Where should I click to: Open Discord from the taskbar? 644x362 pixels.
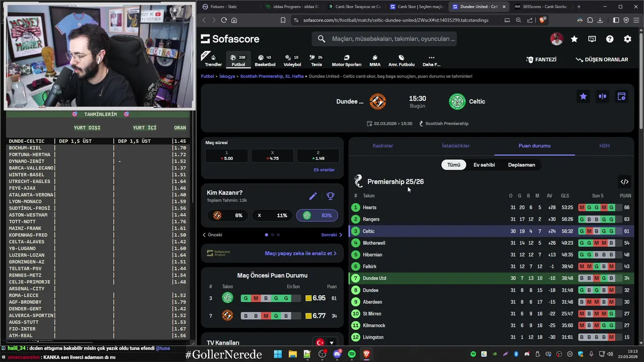point(337,354)
